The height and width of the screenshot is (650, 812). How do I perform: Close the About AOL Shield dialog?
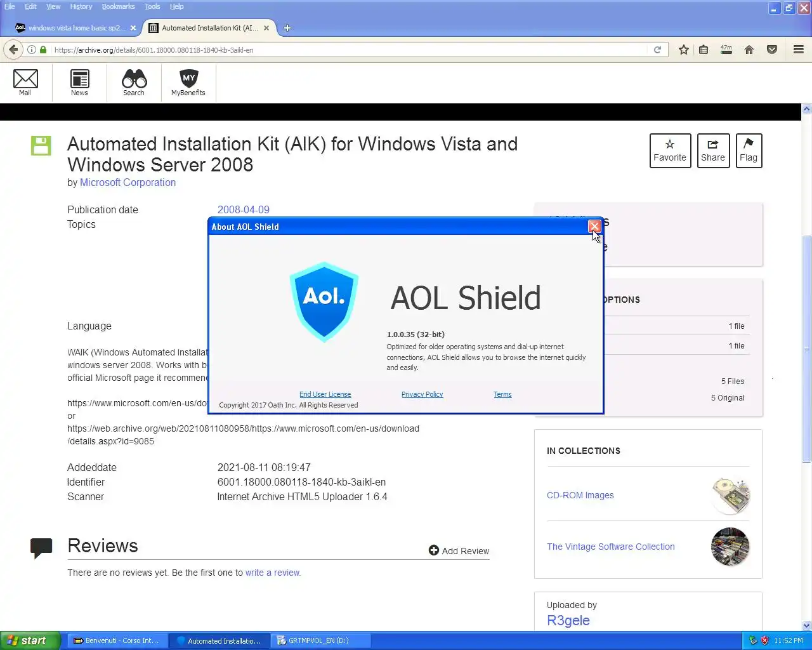(x=594, y=226)
